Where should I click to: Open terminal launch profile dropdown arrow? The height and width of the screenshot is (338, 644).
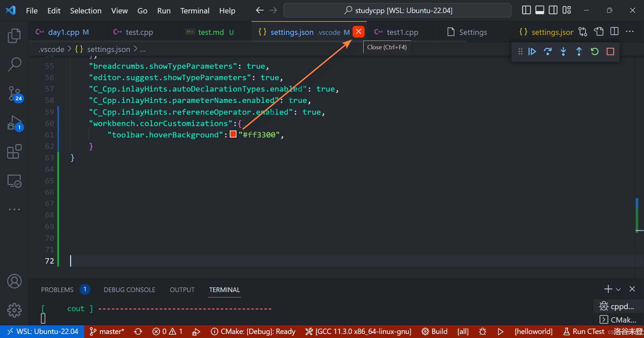[x=618, y=289]
